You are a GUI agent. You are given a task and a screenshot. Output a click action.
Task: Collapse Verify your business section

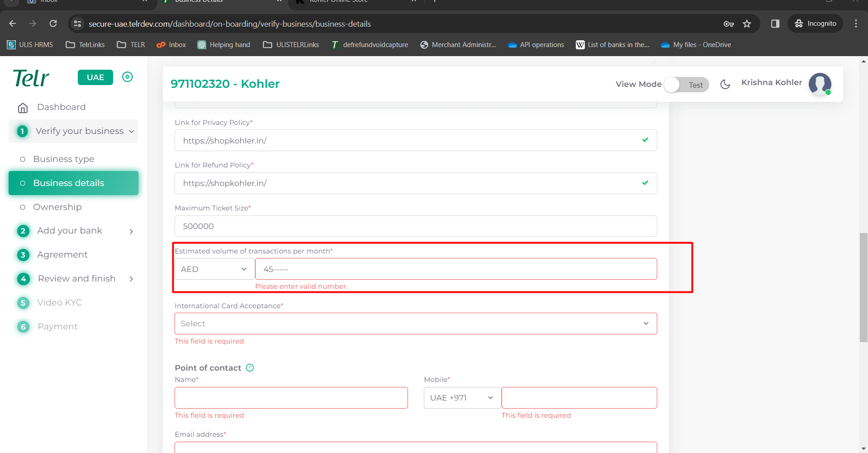coord(73,131)
